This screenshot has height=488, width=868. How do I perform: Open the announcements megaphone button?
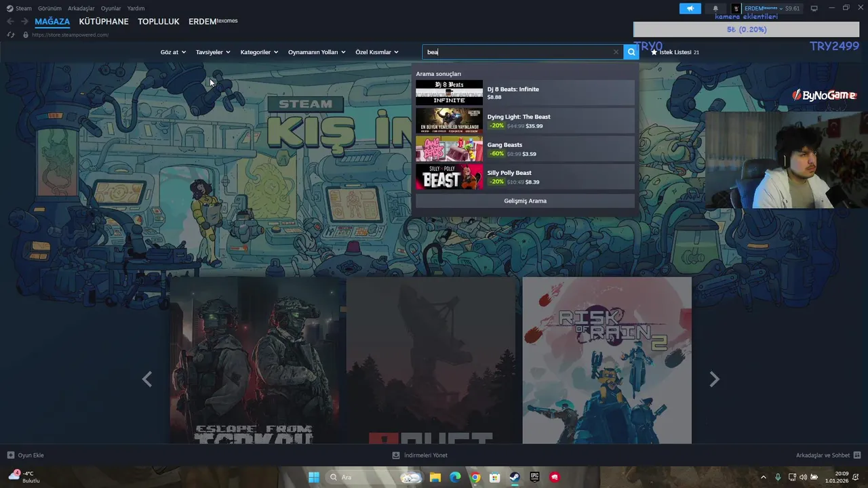[690, 8]
